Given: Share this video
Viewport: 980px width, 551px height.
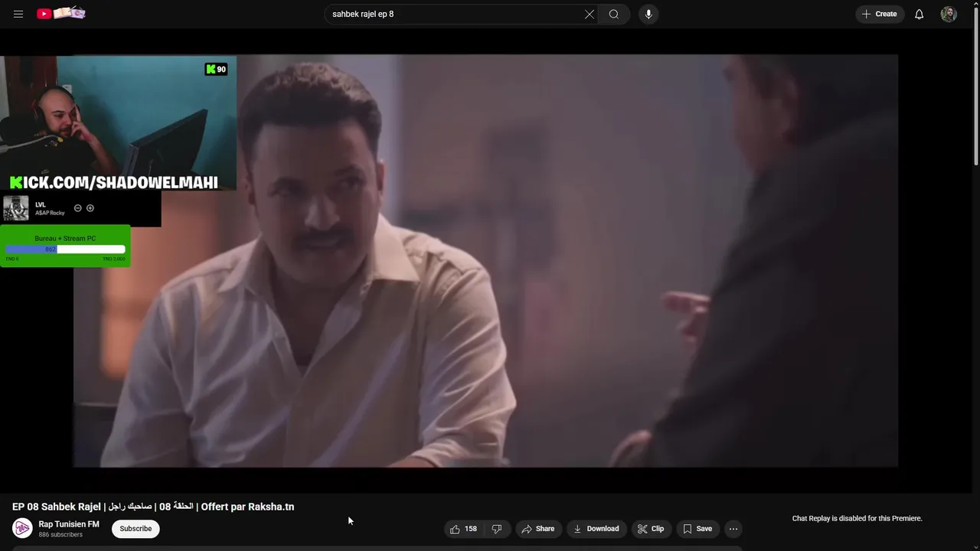Looking at the screenshot, I should [538, 529].
